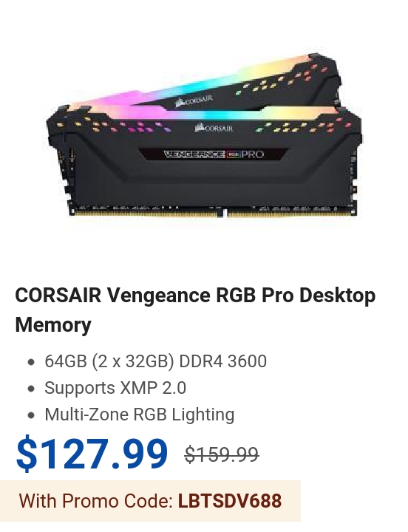Click the bullet dot beside Multi-Zone RGB
The image size is (408, 532).
click(31, 415)
